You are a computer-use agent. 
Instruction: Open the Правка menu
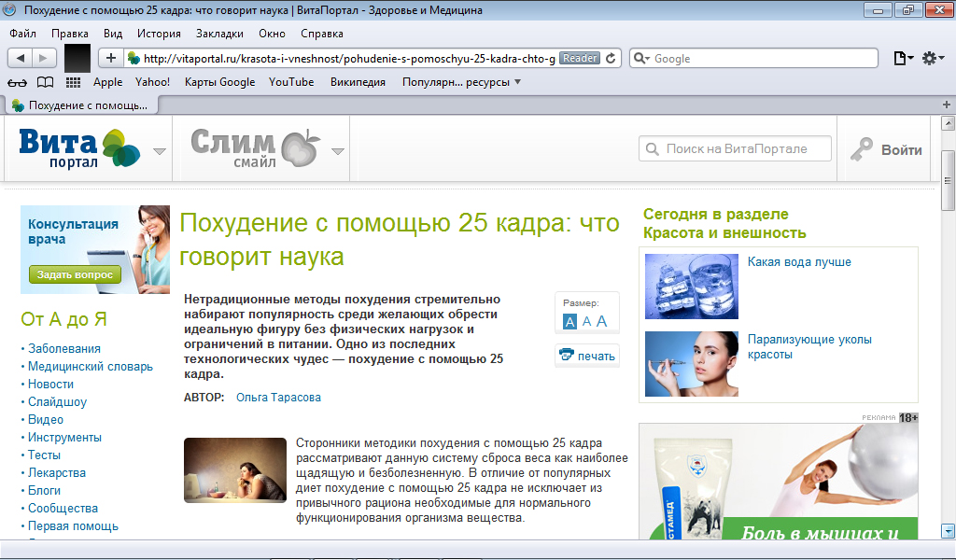point(69,34)
